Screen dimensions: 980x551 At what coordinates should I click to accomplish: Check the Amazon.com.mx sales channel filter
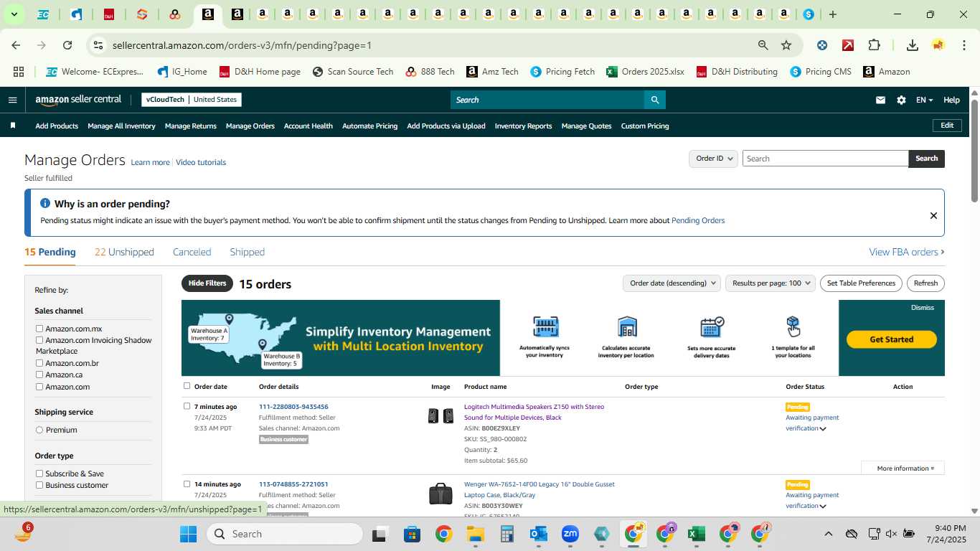coord(39,329)
